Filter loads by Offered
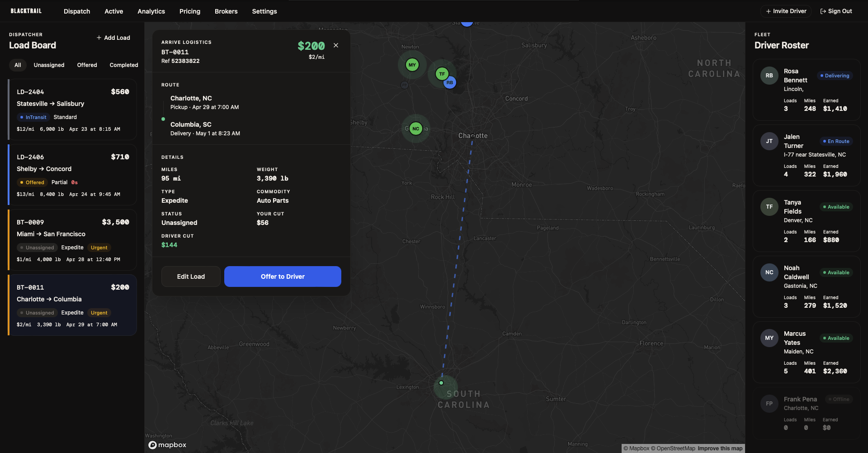868x453 pixels. pyautogui.click(x=87, y=65)
